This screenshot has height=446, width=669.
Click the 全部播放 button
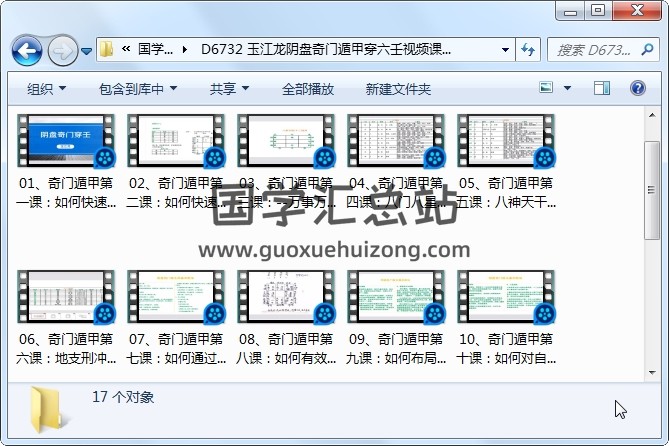coord(308,89)
